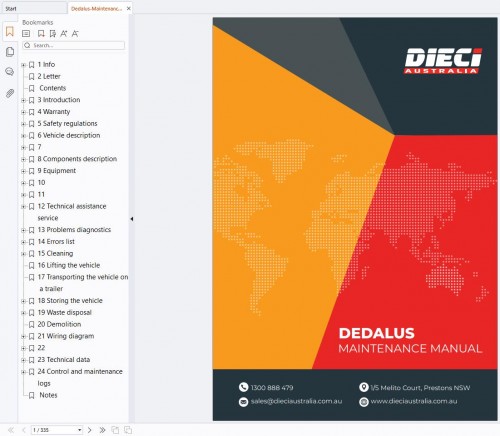Close the Dedalus-Maintenance document tab
The image size is (500, 436).
pyautogui.click(x=129, y=8)
